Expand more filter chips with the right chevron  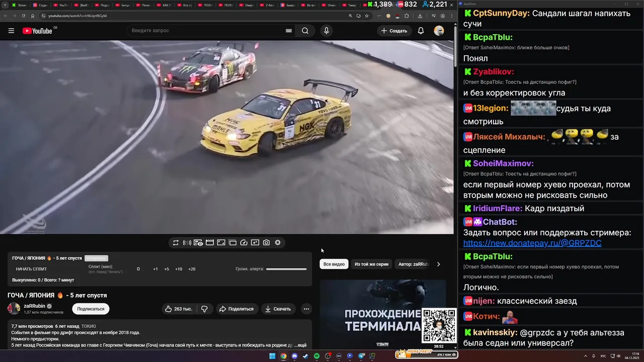tap(438, 264)
